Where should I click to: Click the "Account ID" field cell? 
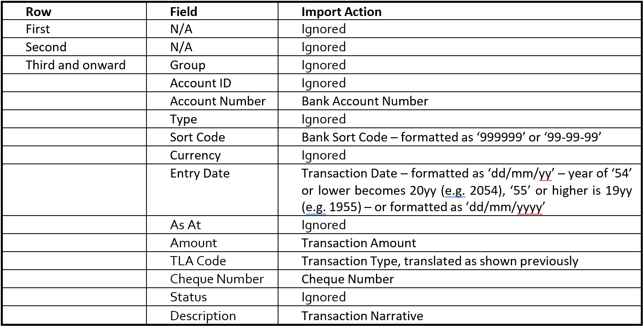[200, 83]
